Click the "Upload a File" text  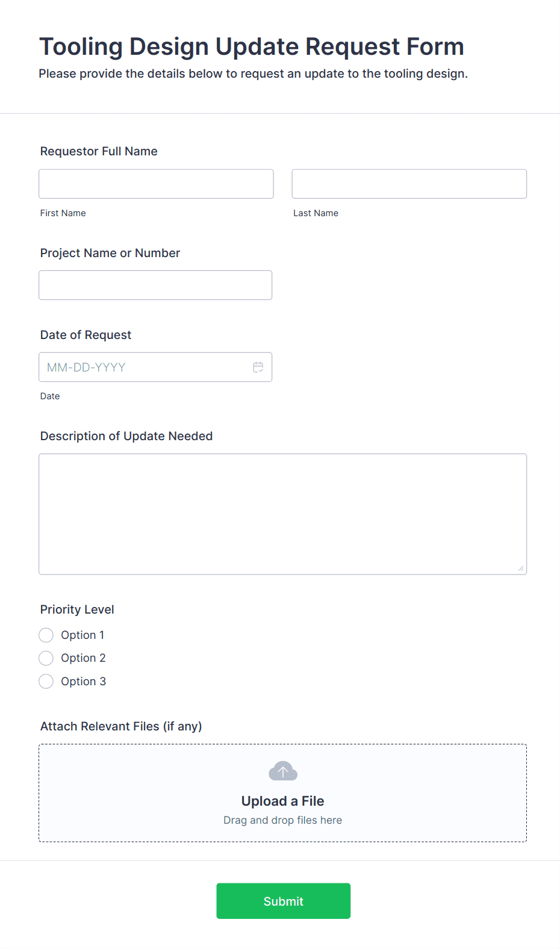pos(282,801)
